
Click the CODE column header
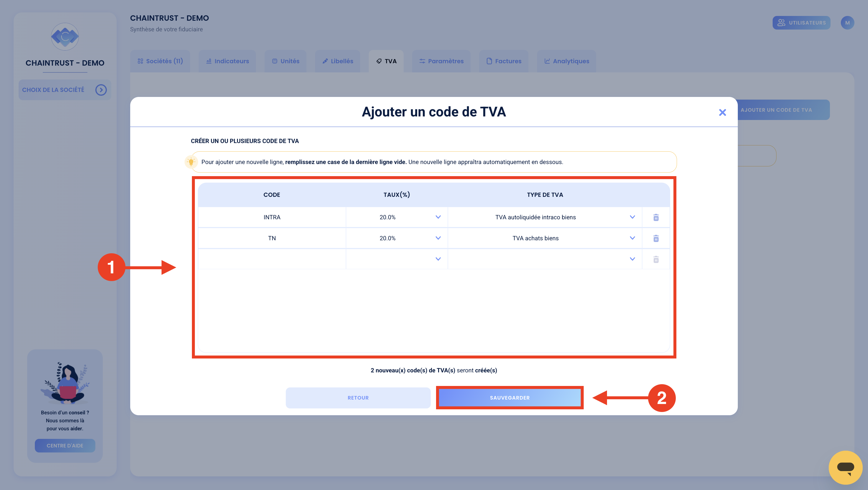[x=272, y=194]
